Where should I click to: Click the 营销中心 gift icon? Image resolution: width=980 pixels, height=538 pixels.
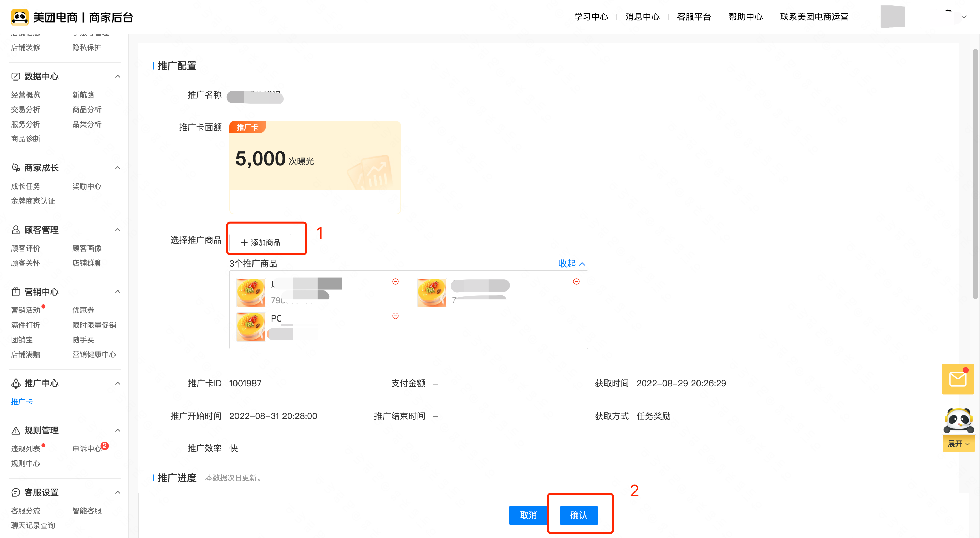coord(16,292)
